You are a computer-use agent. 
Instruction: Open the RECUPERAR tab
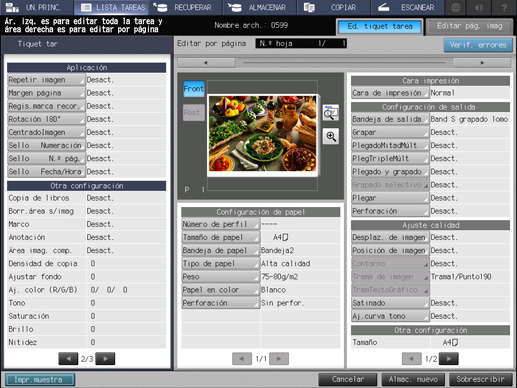pos(185,7)
